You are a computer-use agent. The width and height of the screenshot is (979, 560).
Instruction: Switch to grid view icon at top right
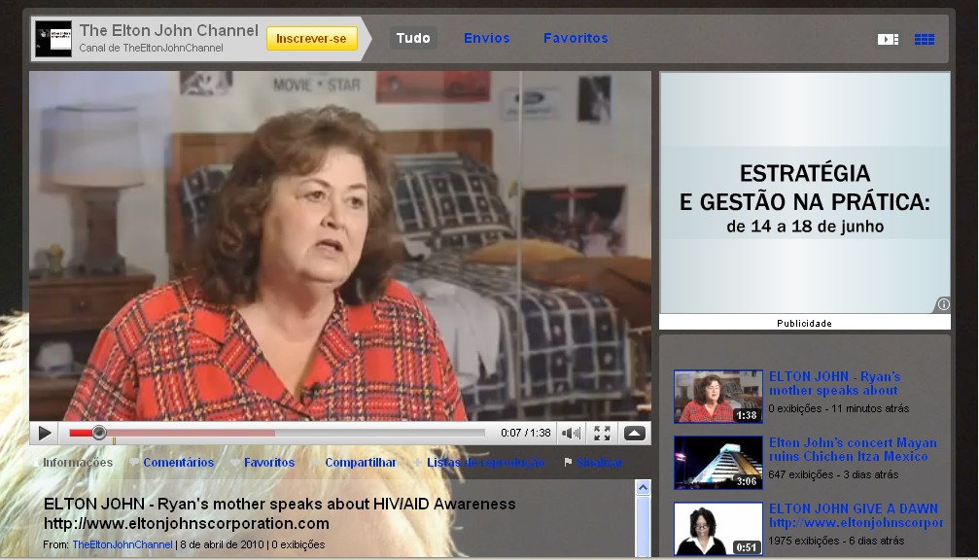click(x=924, y=39)
